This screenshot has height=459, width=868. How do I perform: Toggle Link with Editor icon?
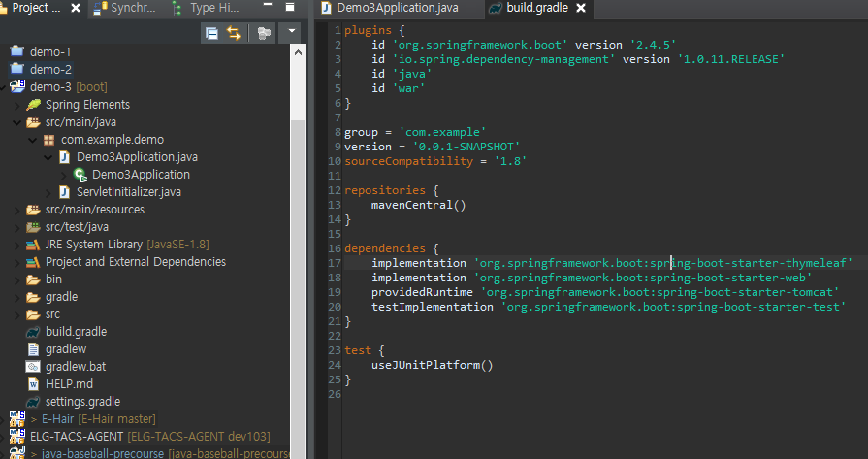[234, 33]
